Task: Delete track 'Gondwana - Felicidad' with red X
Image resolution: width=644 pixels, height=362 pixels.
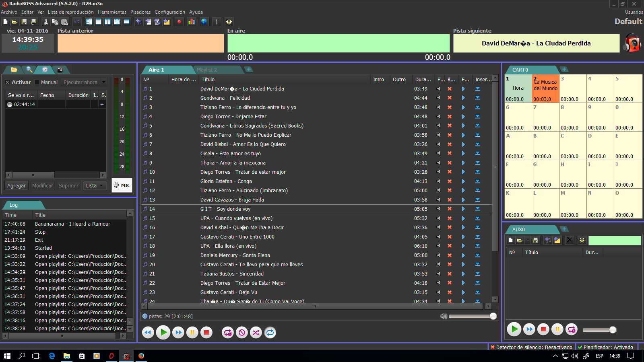Action: point(450,98)
